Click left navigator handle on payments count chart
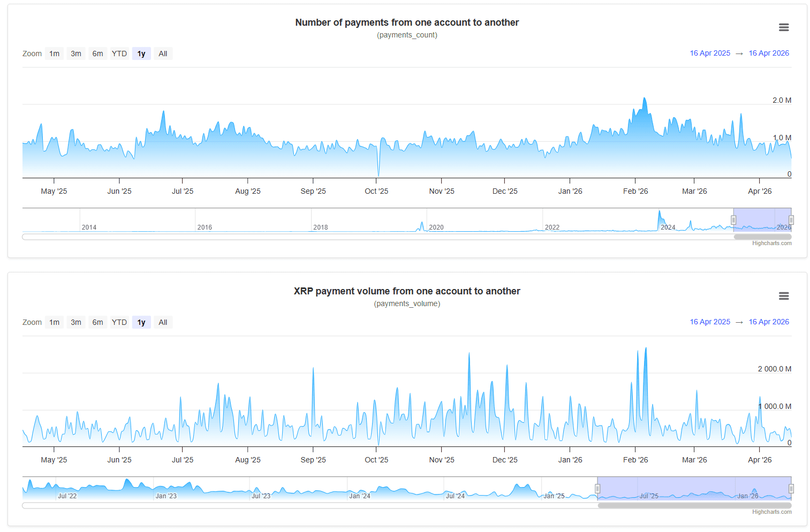This screenshot has height=532, width=810. point(733,220)
